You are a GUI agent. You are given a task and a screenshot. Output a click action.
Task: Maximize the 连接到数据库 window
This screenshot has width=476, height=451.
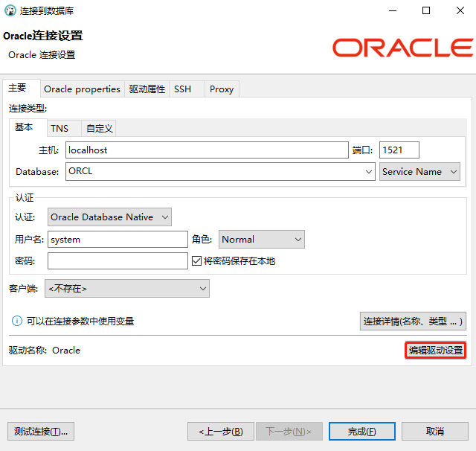coord(426,10)
